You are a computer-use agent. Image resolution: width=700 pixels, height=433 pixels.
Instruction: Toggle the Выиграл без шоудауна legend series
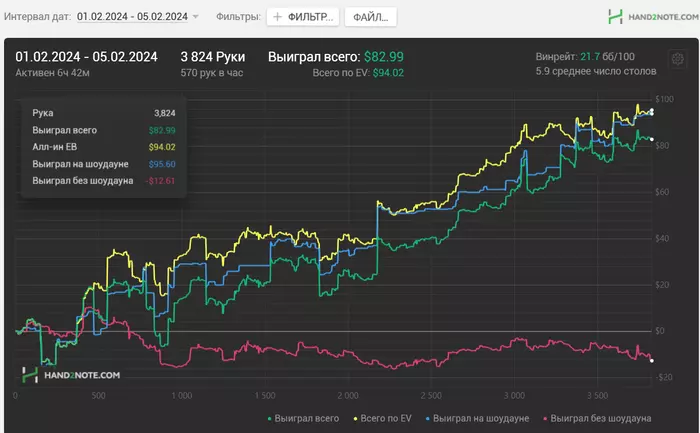tap(597, 419)
